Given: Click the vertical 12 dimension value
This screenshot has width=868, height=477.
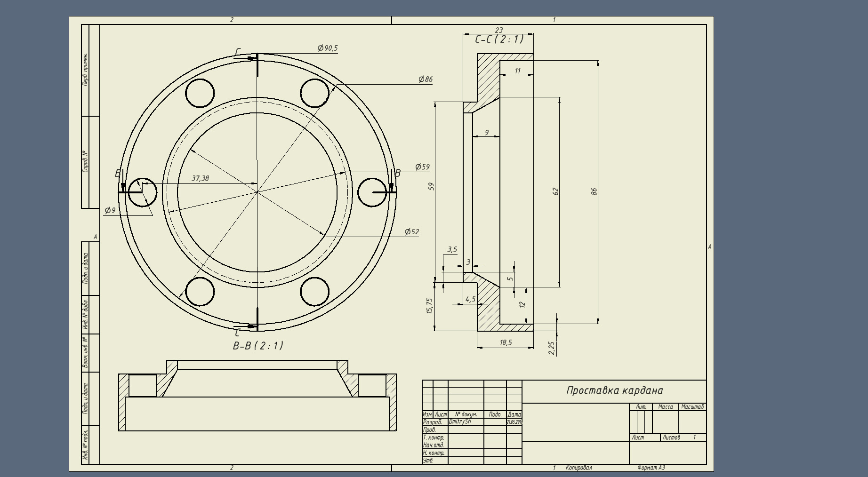Looking at the screenshot, I should pyautogui.click(x=522, y=305).
